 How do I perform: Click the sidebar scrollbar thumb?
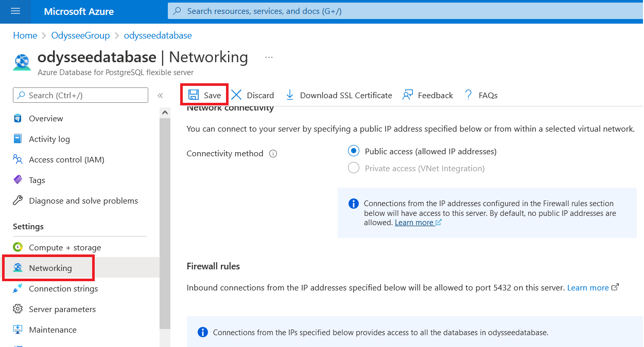point(165,223)
